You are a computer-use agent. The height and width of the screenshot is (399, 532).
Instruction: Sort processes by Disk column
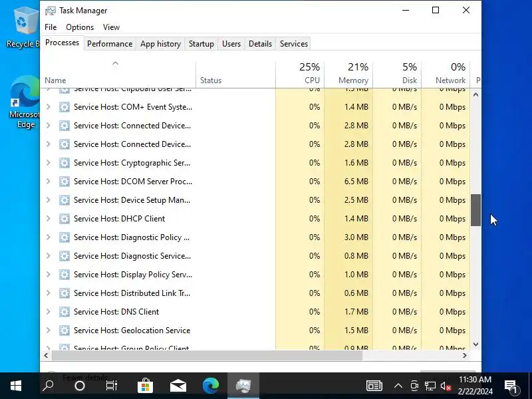pyautogui.click(x=397, y=74)
